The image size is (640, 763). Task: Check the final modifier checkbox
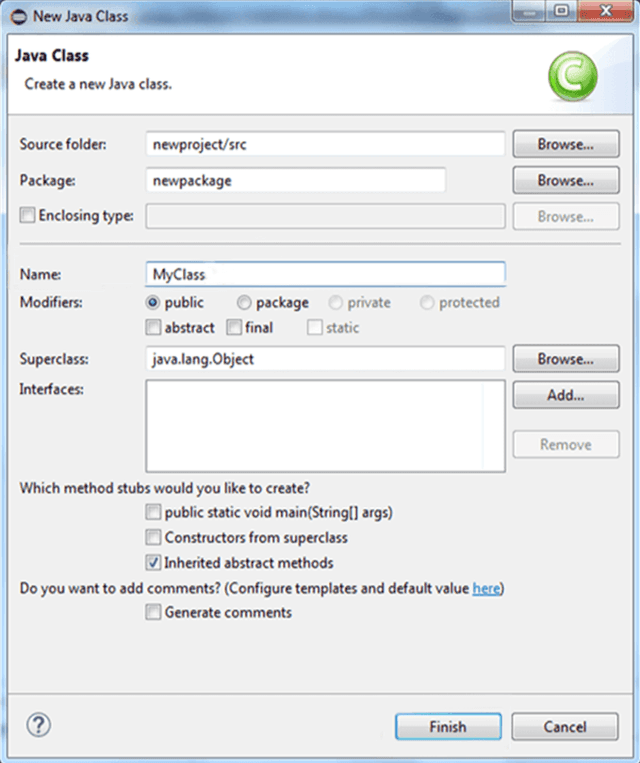234,327
